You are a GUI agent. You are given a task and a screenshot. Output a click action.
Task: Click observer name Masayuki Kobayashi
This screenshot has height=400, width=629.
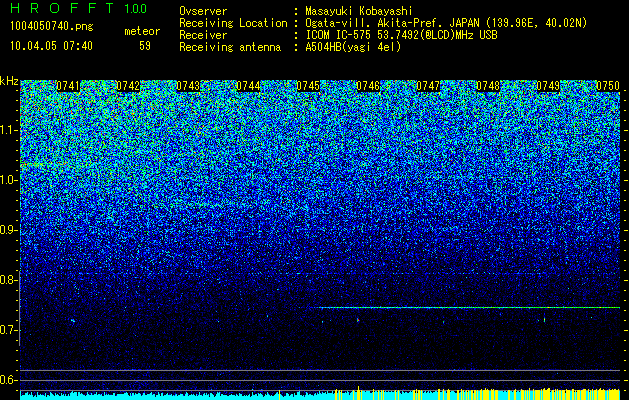(359, 11)
